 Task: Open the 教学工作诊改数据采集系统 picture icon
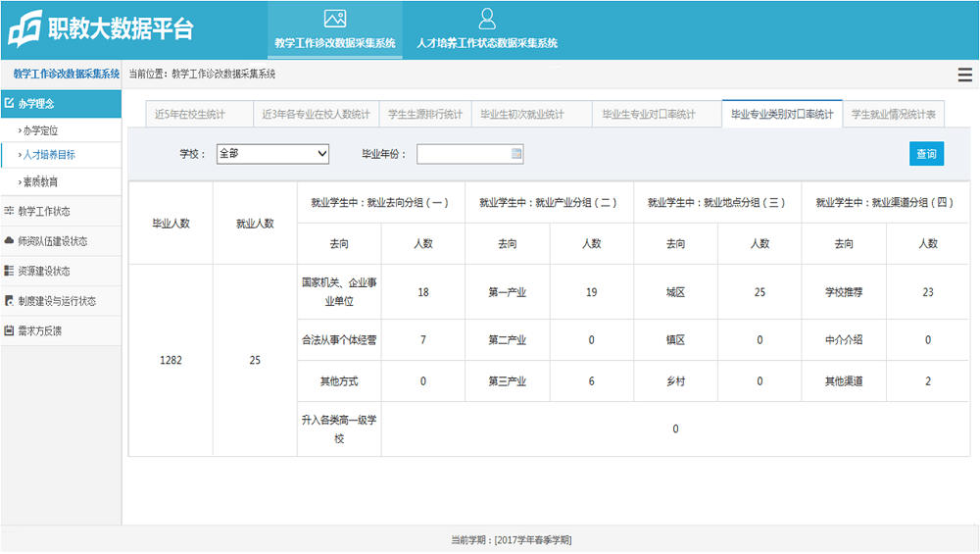click(335, 19)
